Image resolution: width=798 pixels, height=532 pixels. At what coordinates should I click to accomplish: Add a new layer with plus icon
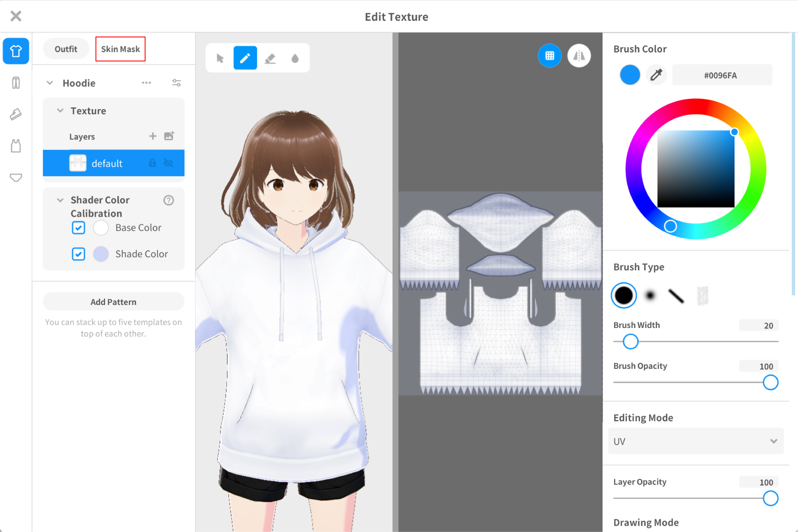coord(152,136)
